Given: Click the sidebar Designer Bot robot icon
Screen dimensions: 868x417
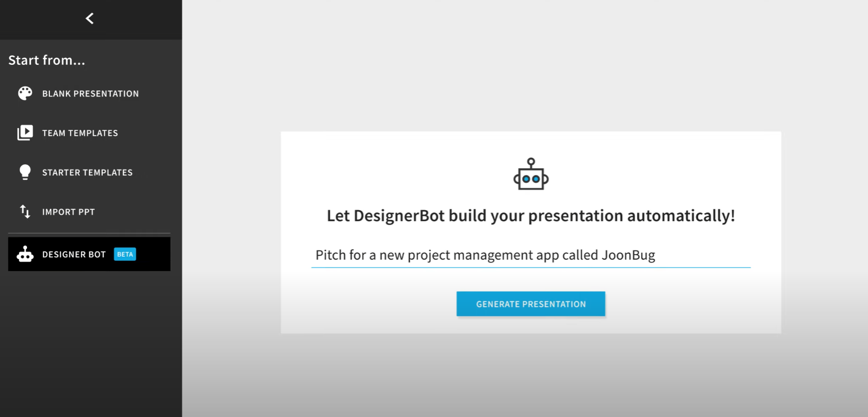Looking at the screenshot, I should click(25, 254).
